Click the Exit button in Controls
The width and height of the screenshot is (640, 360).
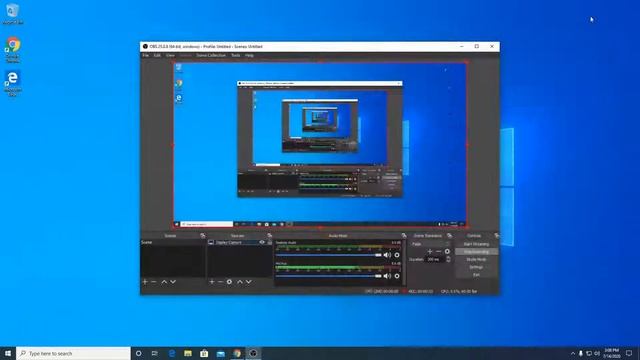coord(476,275)
